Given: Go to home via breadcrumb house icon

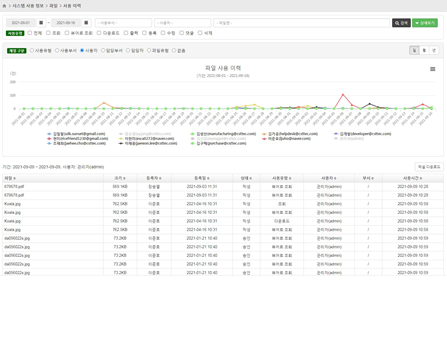Looking at the screenshot, I should [4, 6].
